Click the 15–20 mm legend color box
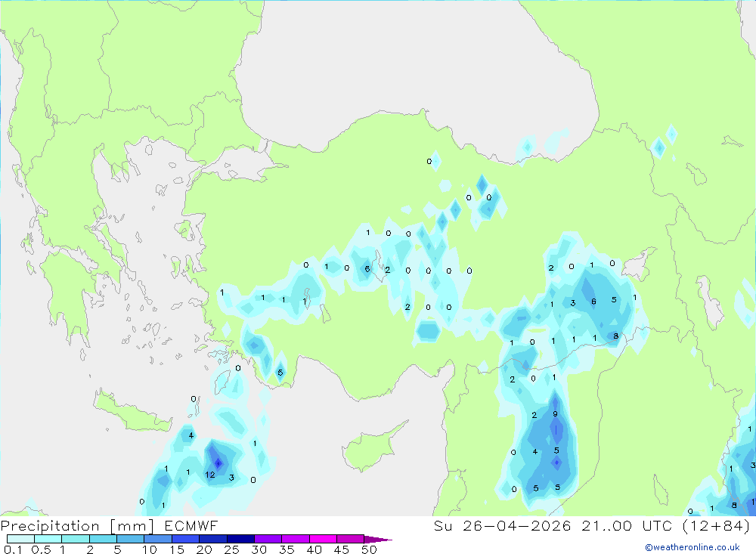 [185, 539]
